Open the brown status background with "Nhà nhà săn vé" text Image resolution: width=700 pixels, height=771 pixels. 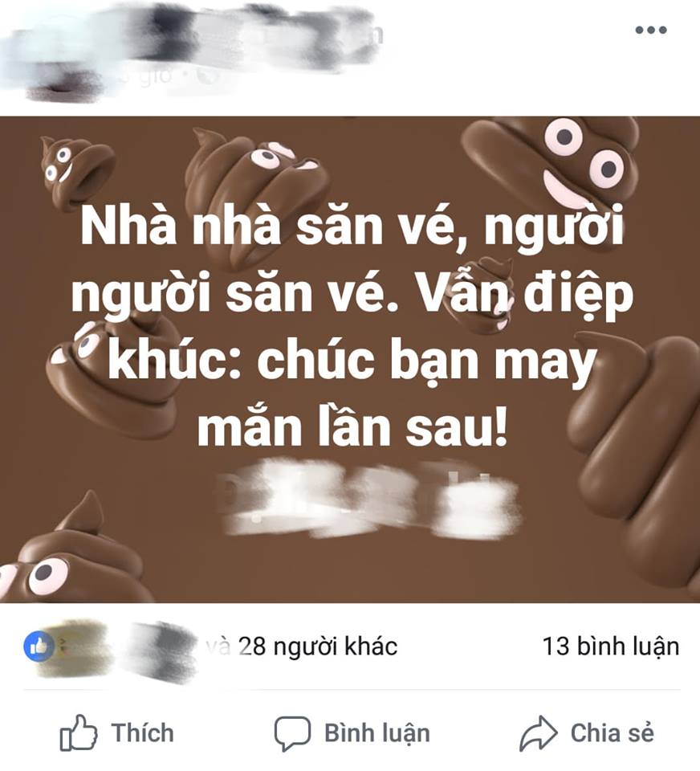point(350,360)
